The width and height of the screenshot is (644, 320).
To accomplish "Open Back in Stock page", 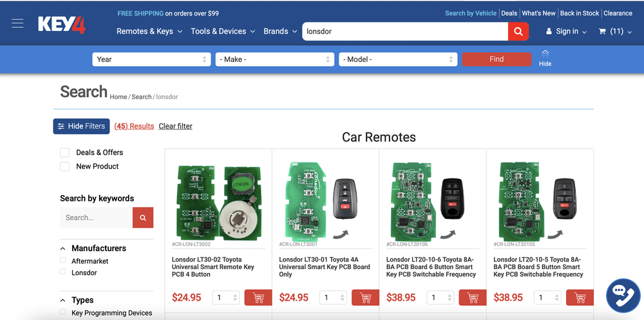I will click(580, 13).
